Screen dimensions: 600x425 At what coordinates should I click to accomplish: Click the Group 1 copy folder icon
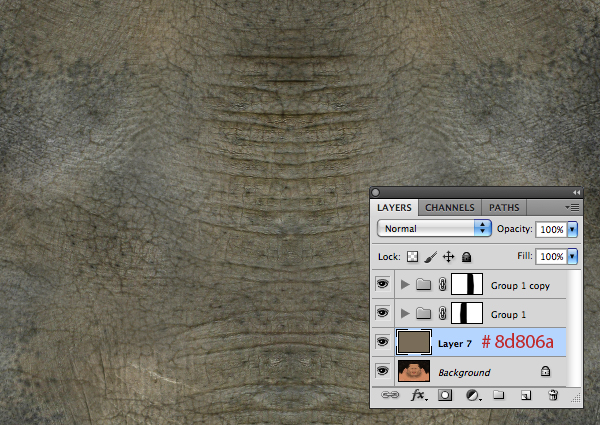[x=423, y=284]
